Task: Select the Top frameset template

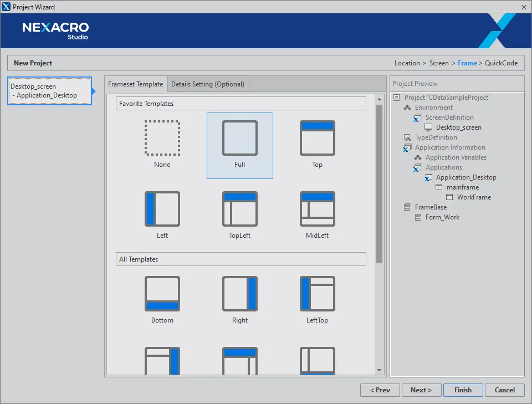Action: pos(317,139)
